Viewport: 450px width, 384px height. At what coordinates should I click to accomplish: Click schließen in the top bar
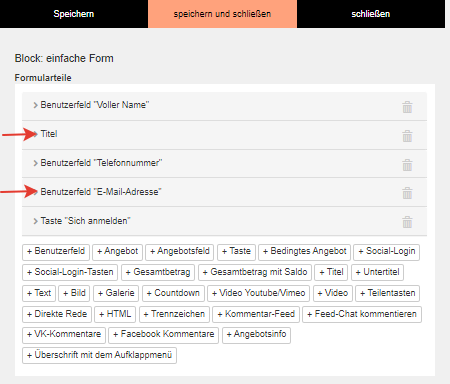tap(371, 14)
